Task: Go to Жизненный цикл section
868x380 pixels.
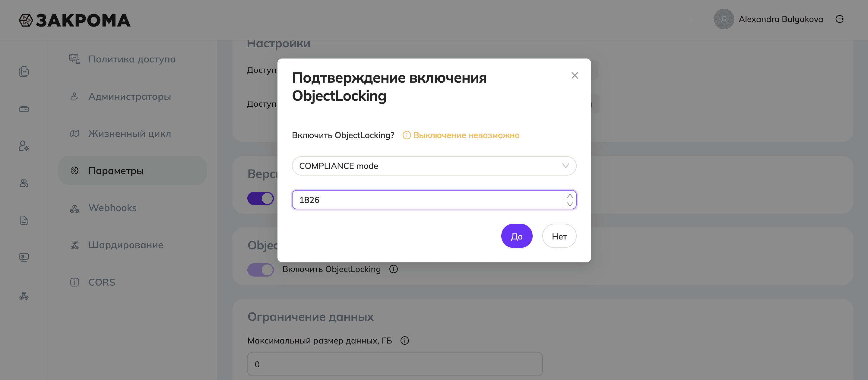Action: pos(129,134)
